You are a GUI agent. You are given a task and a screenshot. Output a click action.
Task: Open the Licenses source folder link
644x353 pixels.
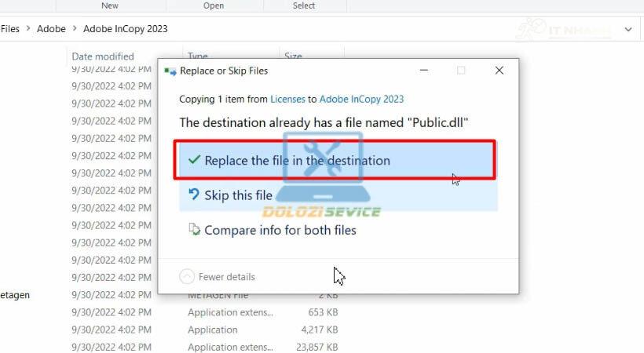click(287, 99)
